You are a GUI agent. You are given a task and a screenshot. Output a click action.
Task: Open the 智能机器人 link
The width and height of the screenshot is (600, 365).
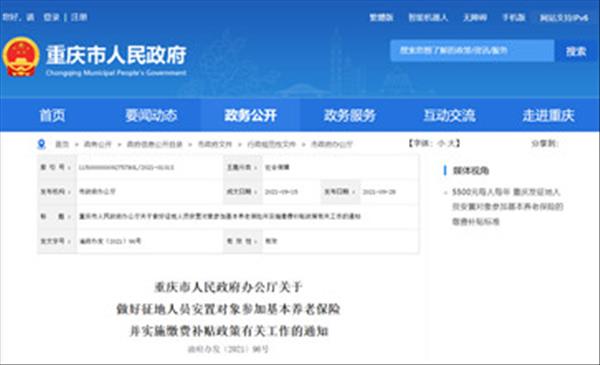(428, 17)
